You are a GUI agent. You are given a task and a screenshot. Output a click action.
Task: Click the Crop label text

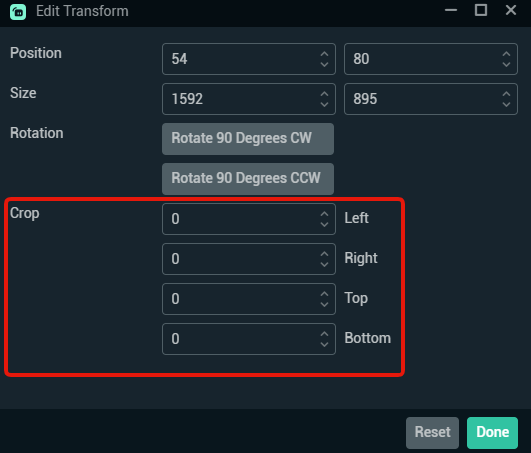pyautogui.click(x=25, y=214)
